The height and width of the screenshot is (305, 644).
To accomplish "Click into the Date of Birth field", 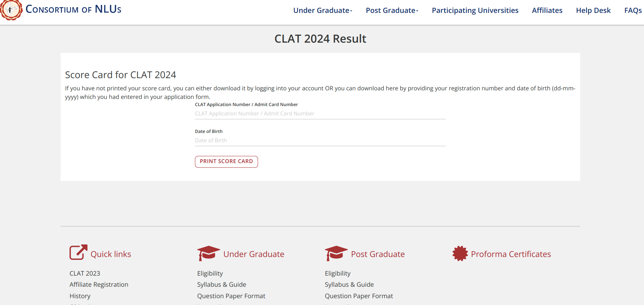I will [320, 140].
